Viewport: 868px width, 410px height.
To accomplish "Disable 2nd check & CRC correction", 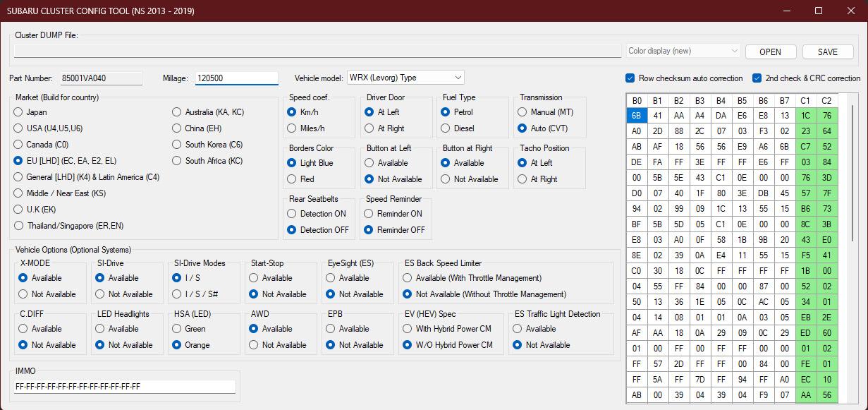I will (x=757, y=78).
